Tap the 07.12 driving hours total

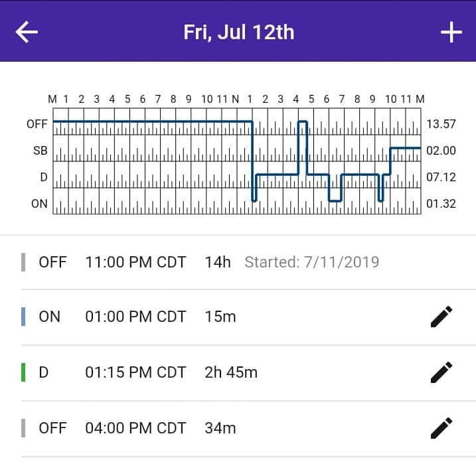coord(441,177)
